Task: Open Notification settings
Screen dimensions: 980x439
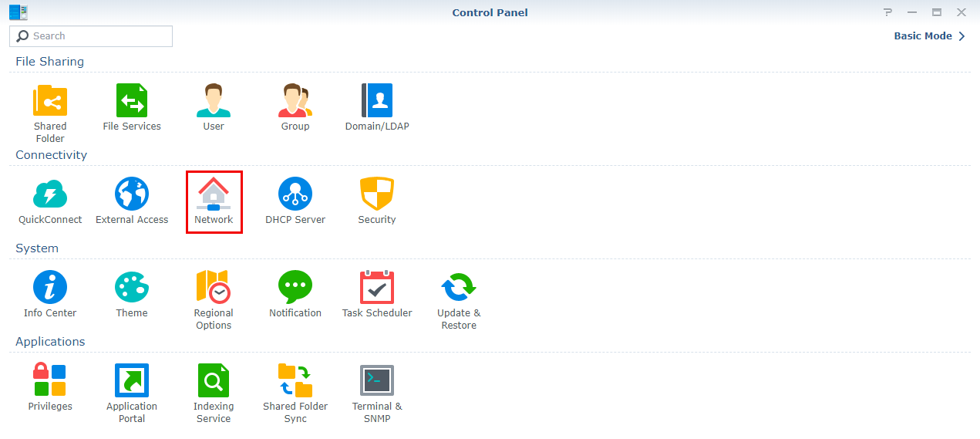Action: pos(295,288)
